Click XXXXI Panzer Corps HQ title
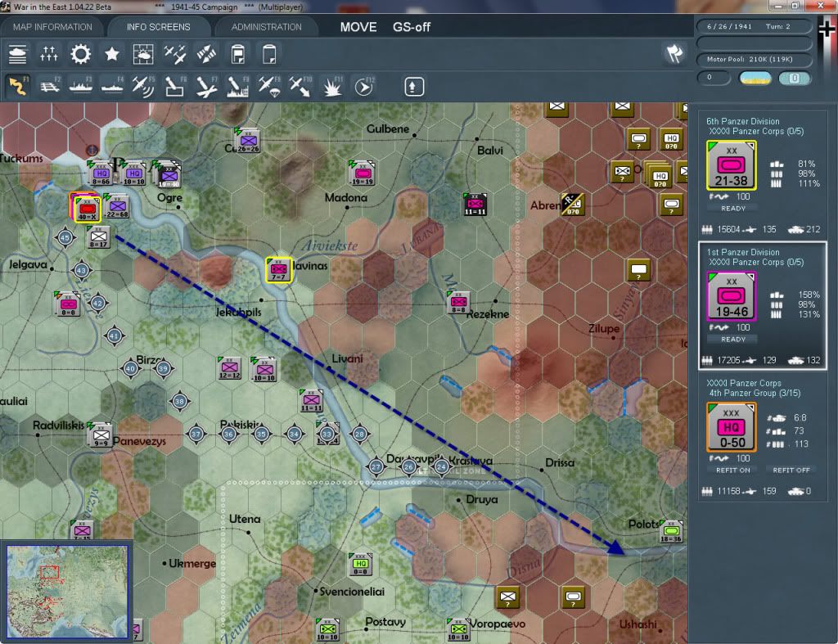Image resolution: width=838 pixels, height=644 pixels. [743, 383]
